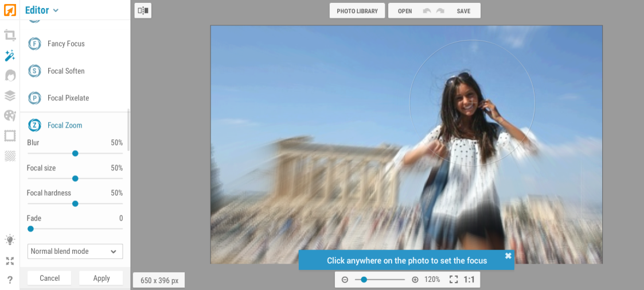The width and height of the screenshot is (644, 290).
Task: Switch to 1:1 actual size view
Action: 469,280
